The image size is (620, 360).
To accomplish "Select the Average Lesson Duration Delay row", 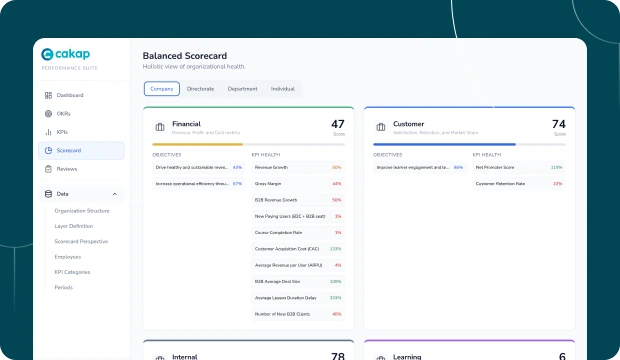I will pos(298,298).
